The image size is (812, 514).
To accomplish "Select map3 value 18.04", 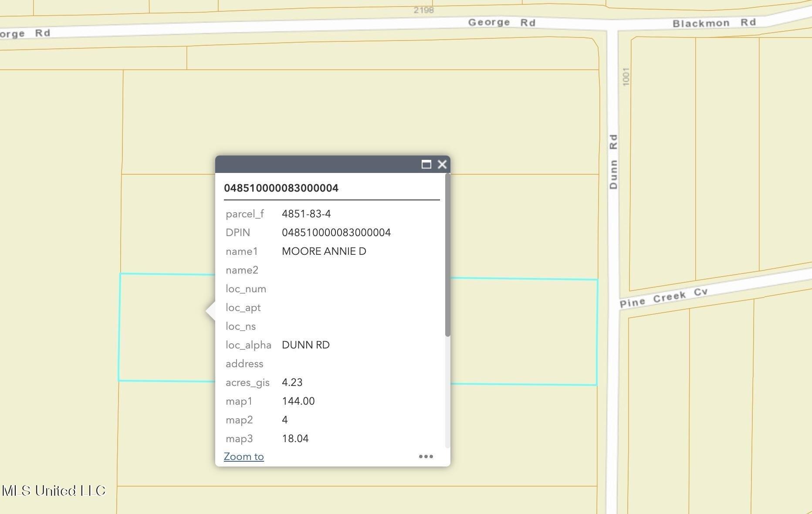I will click(295, 439).
